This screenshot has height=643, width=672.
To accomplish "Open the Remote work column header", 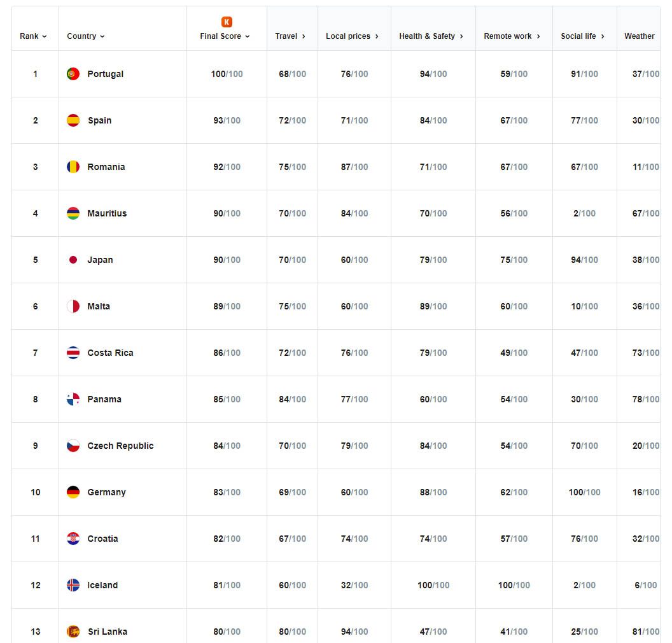I will (x=512, y=36).
